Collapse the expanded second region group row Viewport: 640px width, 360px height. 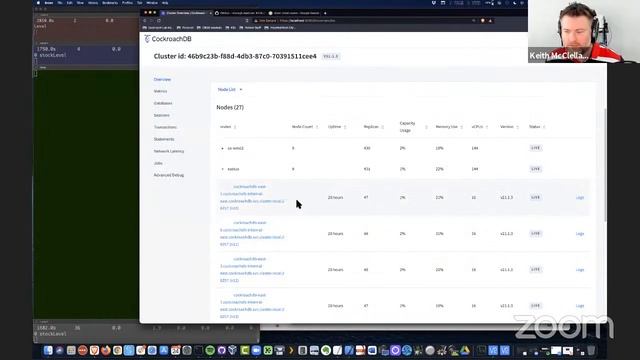222,169
